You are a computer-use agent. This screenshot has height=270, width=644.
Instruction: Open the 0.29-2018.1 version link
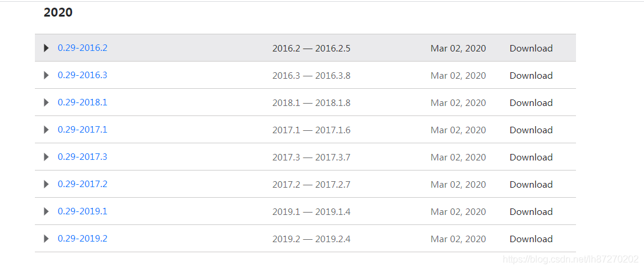83,102
